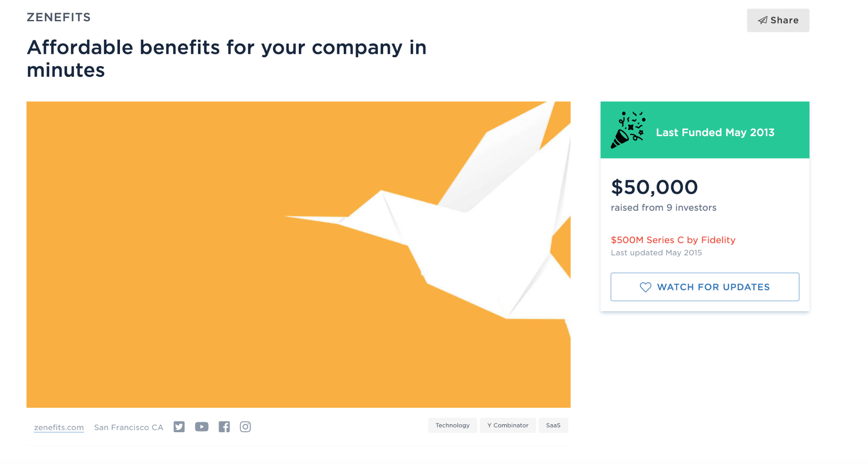
Task: Click the $500M Series C by Fidelity link
Action: (x=673, y=240)
